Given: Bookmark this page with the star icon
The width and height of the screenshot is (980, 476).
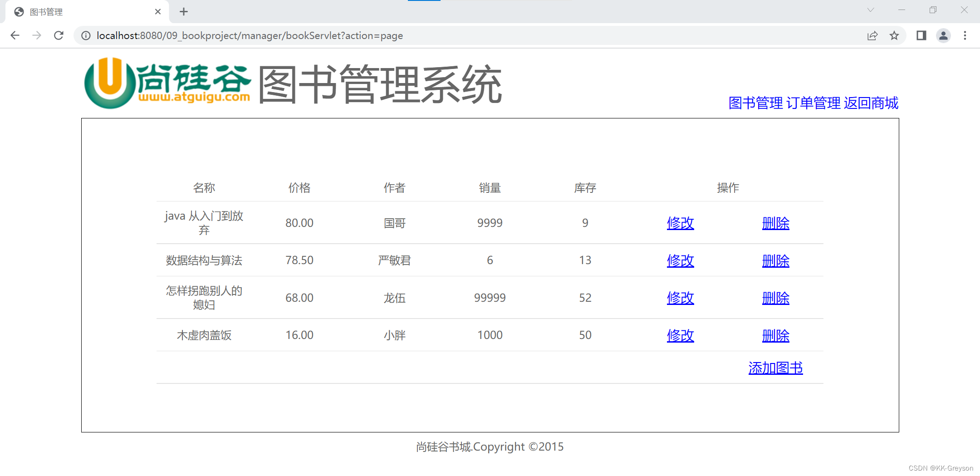Looking at the screenshot, I should [x=894, y=35].
